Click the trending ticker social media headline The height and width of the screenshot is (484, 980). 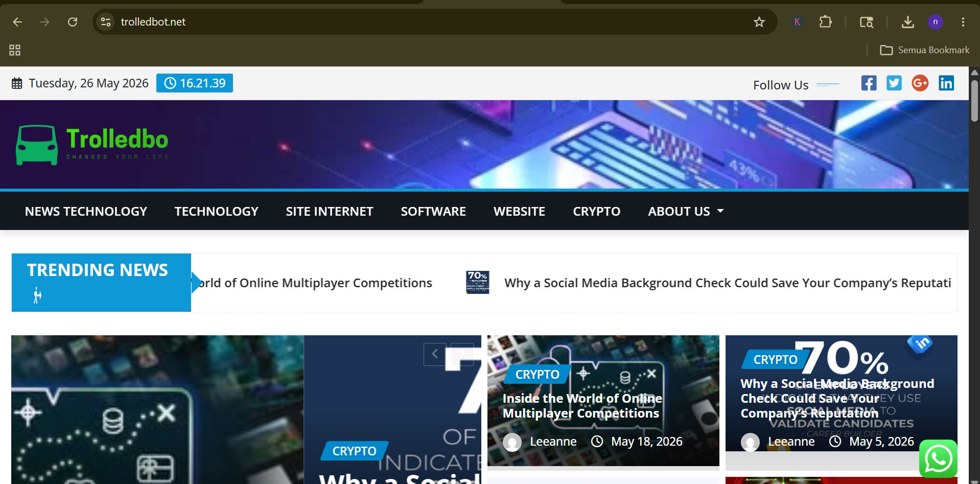pyautogui.click(x=728, y=283)
